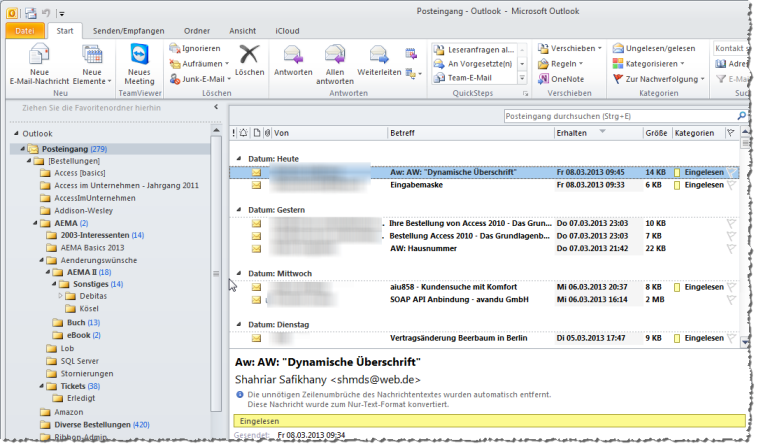Collapse the Datum: Heute group
Screen dimensions: 757x446
point(238,158)
